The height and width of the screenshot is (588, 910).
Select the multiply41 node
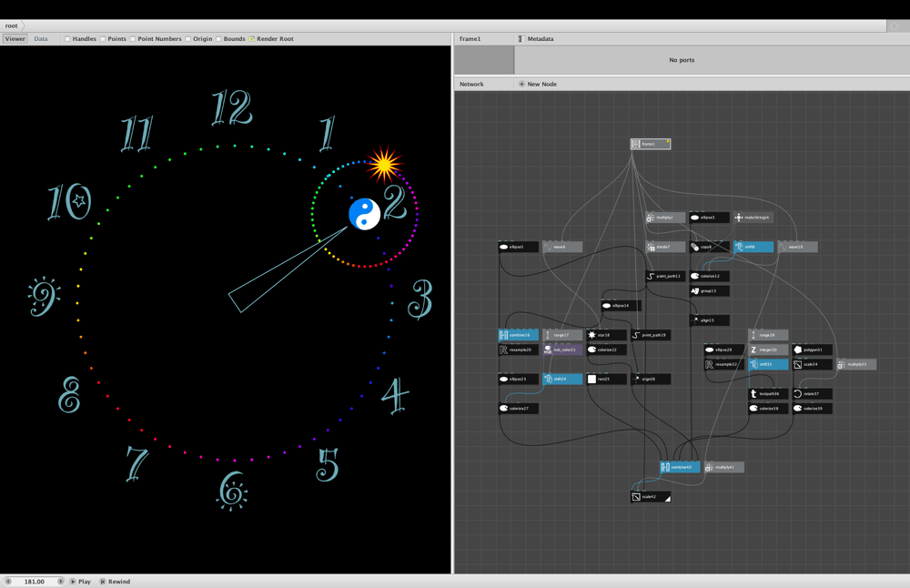724,467
